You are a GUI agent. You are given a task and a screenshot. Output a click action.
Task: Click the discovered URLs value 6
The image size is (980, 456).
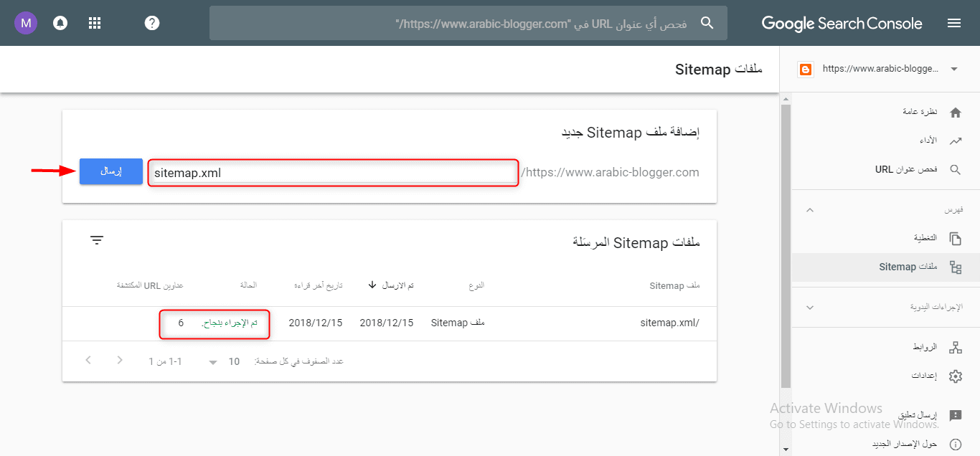(x=181, y=323)
